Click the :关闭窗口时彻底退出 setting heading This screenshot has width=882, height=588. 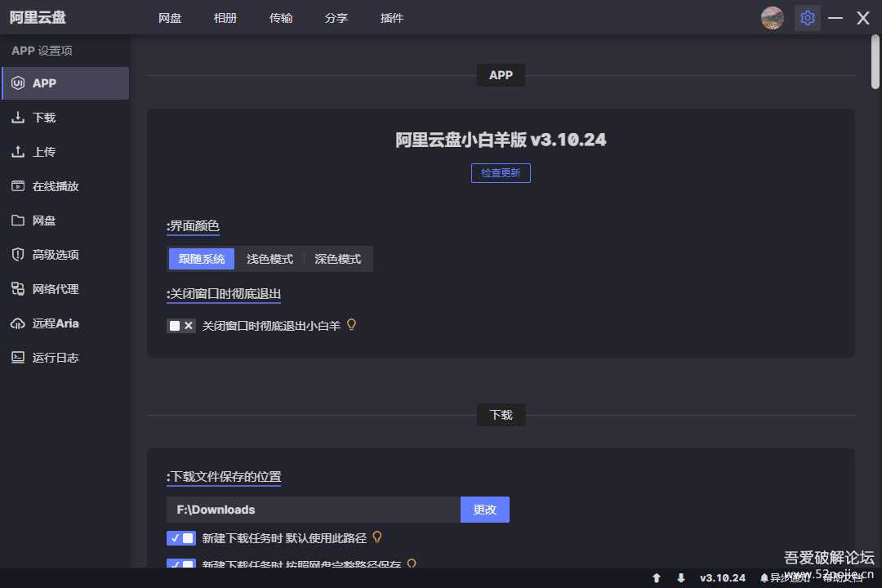pos(224,294)
